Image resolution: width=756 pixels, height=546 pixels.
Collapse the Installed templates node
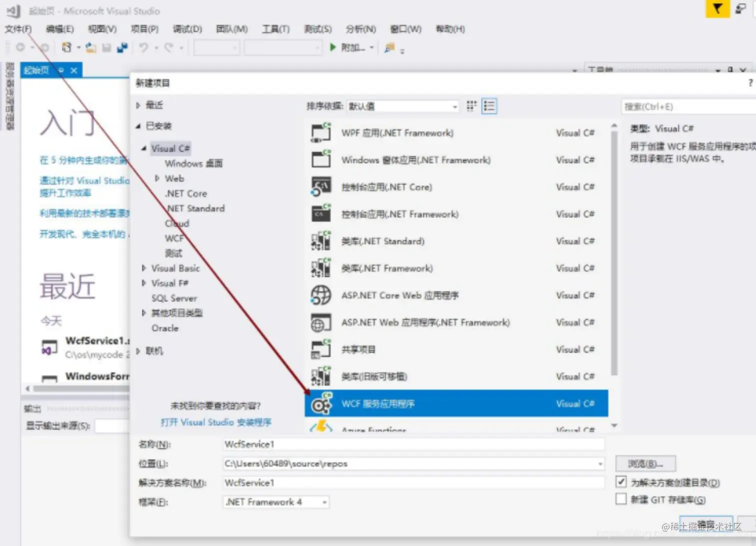click(138, 126)
